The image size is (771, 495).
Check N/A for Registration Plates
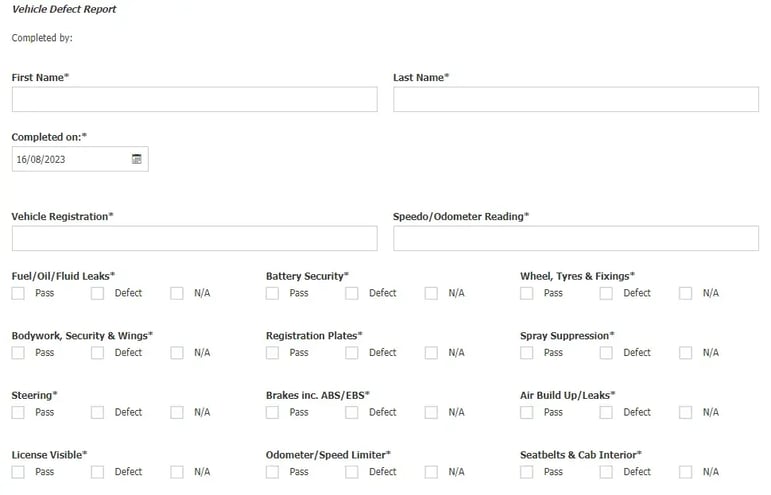pos(431,353)
